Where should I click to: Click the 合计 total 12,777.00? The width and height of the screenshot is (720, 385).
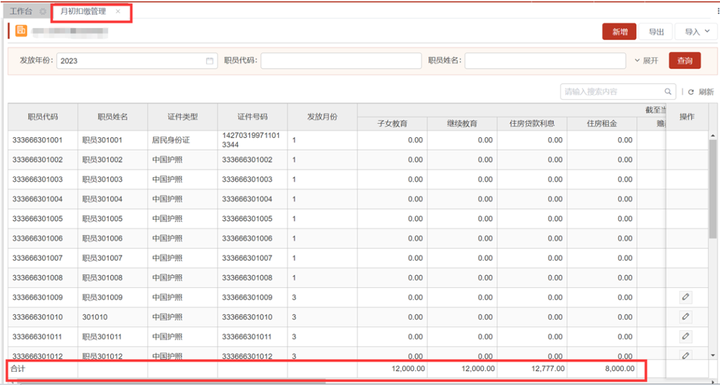point(548,368)
